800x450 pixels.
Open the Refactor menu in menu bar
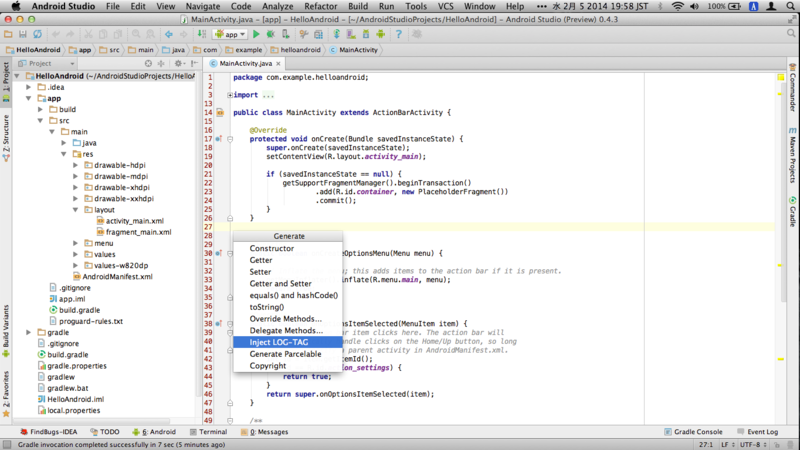click(320, 6)
